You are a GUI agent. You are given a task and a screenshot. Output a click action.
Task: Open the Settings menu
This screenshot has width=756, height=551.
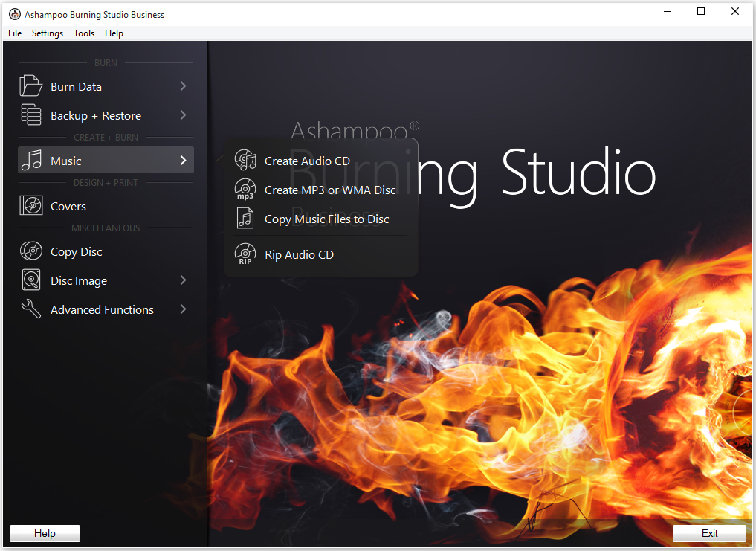click(48, 33)
